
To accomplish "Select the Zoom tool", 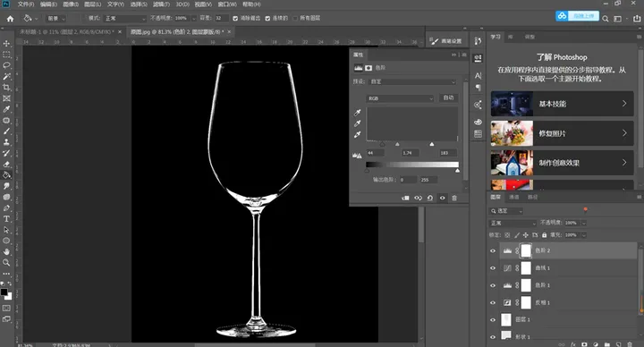I will 6,263.
